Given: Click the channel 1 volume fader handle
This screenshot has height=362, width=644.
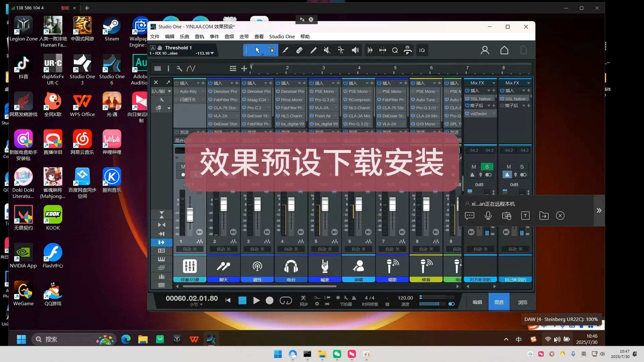Looking at the screenshot, I should tap(190, 215).
